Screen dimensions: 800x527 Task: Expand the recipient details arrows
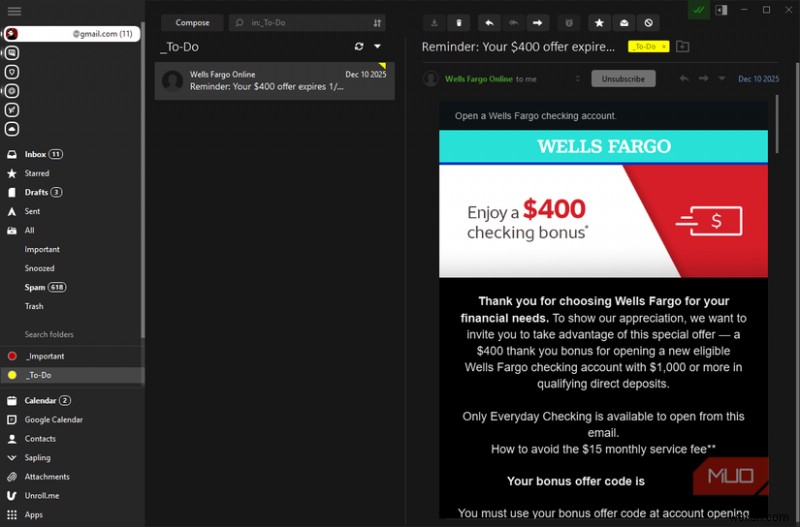(x=578, y=79)
